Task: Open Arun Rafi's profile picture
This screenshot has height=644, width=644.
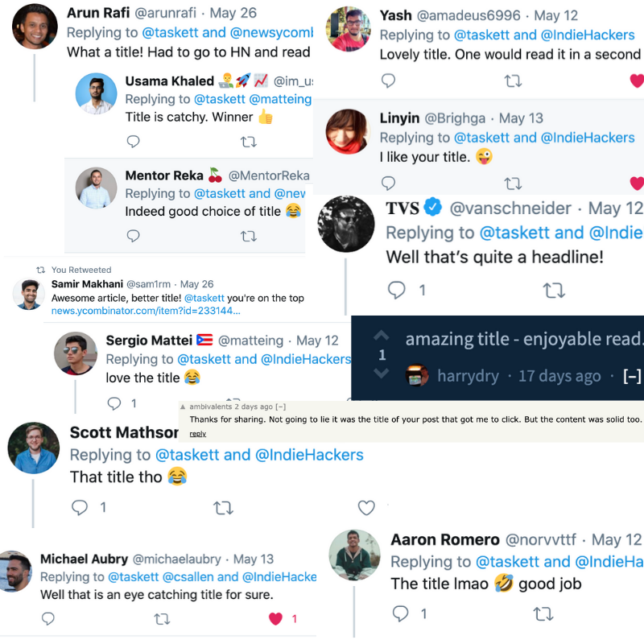Action: [x=35, y=27]
